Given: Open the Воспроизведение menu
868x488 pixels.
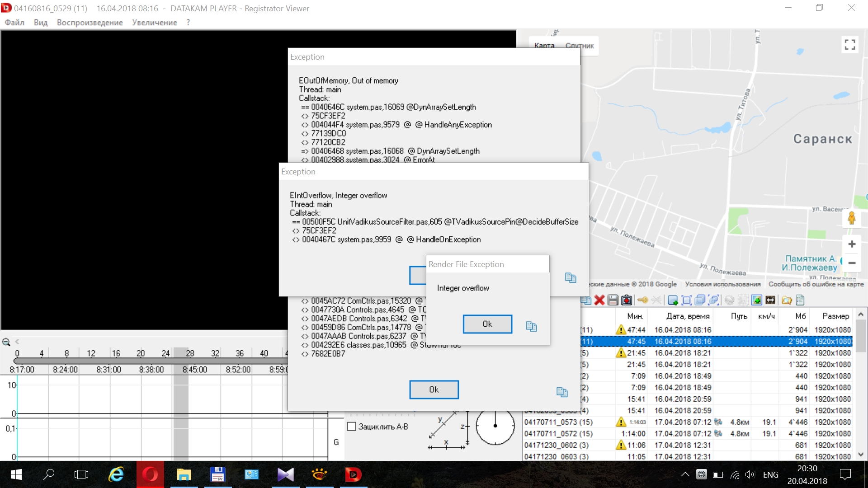Looking at the screenshot, I should coord(90,23).
